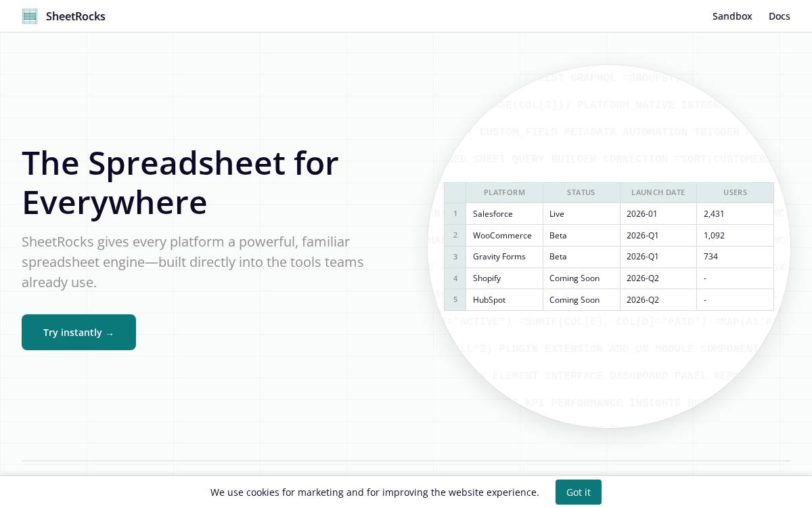812x508 pixels.
Task: Select the 734 users cell
Action: pyautogui.click(x=735, y=257)
